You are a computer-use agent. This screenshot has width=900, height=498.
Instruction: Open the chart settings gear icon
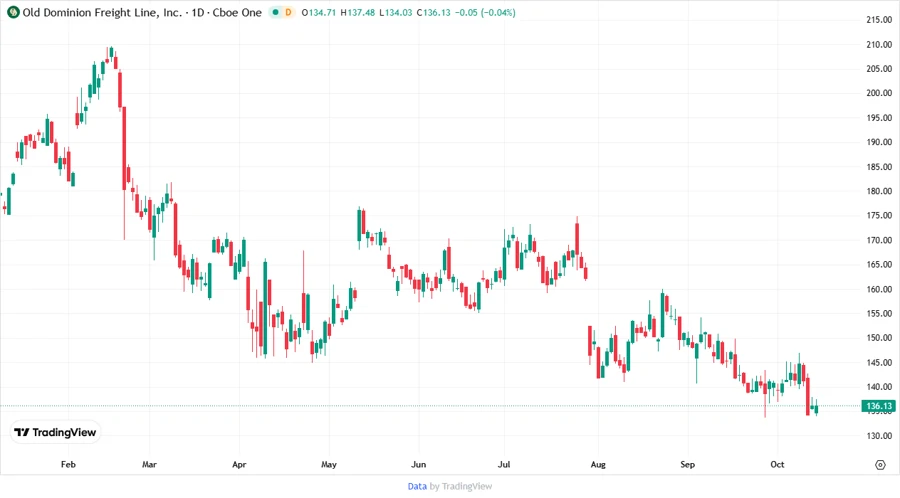point(880,465)
